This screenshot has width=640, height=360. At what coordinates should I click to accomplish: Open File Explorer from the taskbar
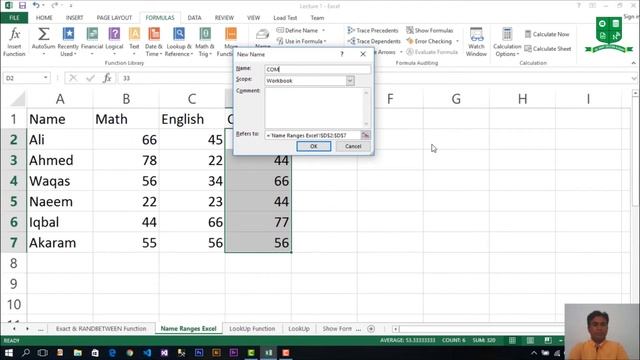(x=78, y=353)
